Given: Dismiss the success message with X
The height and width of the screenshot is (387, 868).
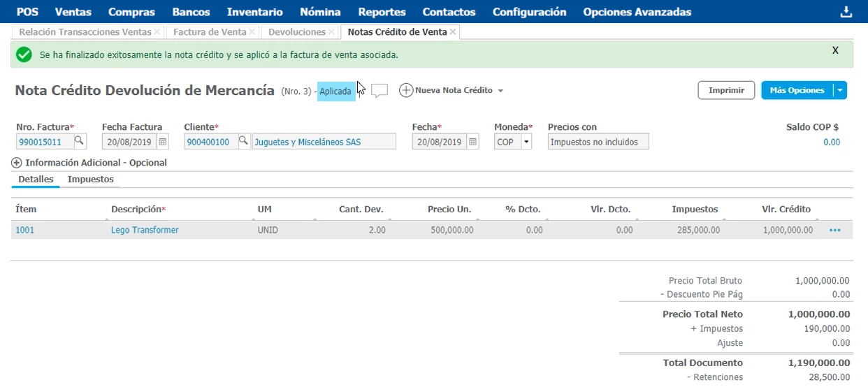Looking at the screenshot, I should tap(835, 51).
